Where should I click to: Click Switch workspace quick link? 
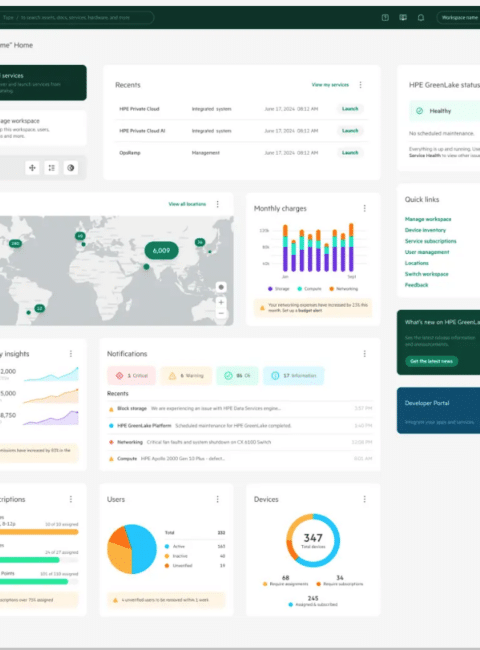tap(427, 274)
